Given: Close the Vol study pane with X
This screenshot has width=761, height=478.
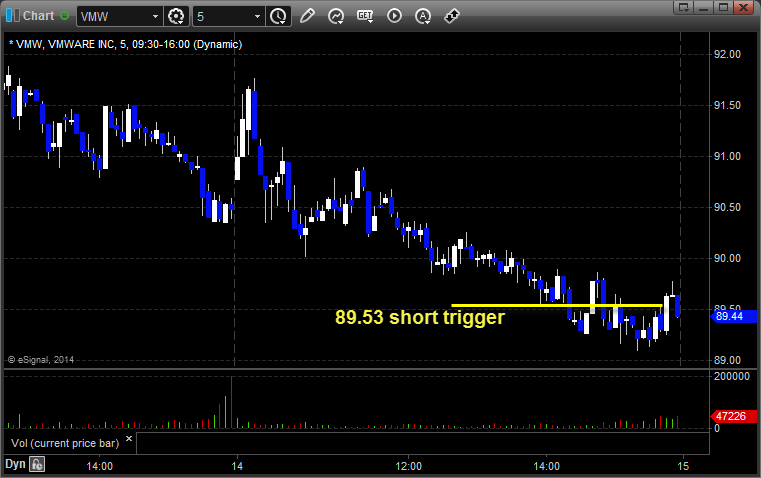Looking at the screenshot, I should tap(129, 439).
